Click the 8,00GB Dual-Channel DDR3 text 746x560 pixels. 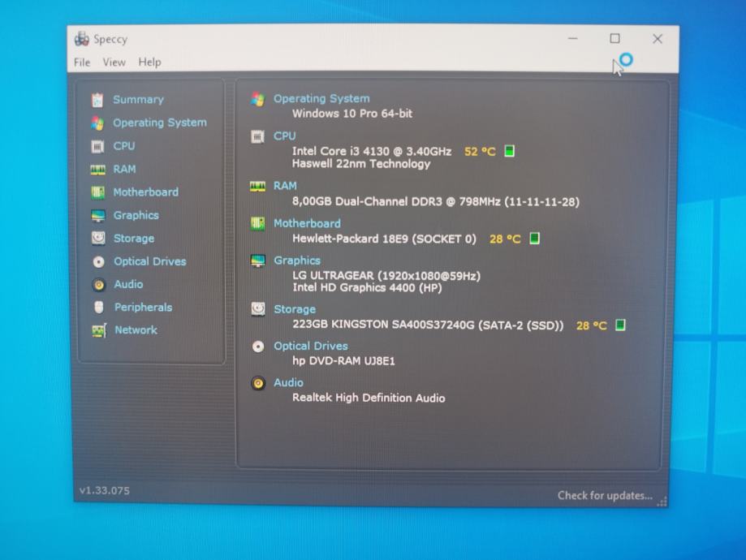tap(436, 202)
